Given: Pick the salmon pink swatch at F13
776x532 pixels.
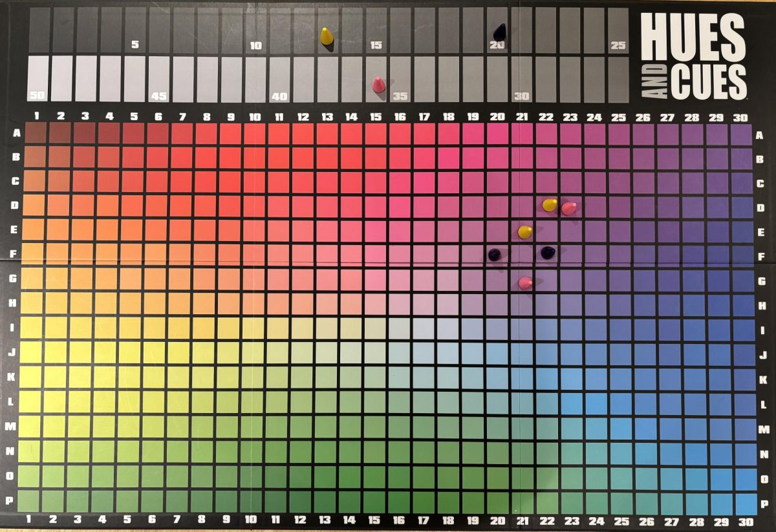Looking at the screenshot, I should [327, 255].
